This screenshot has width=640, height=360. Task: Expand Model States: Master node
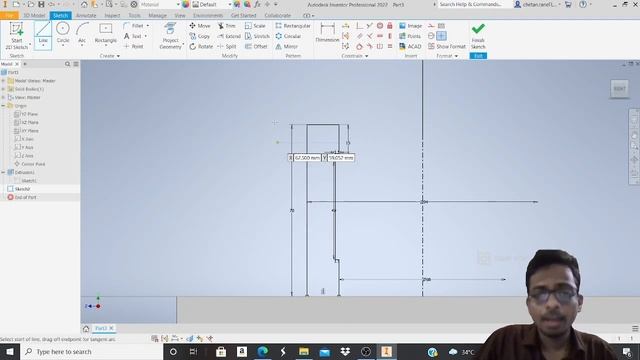[4, 81]
